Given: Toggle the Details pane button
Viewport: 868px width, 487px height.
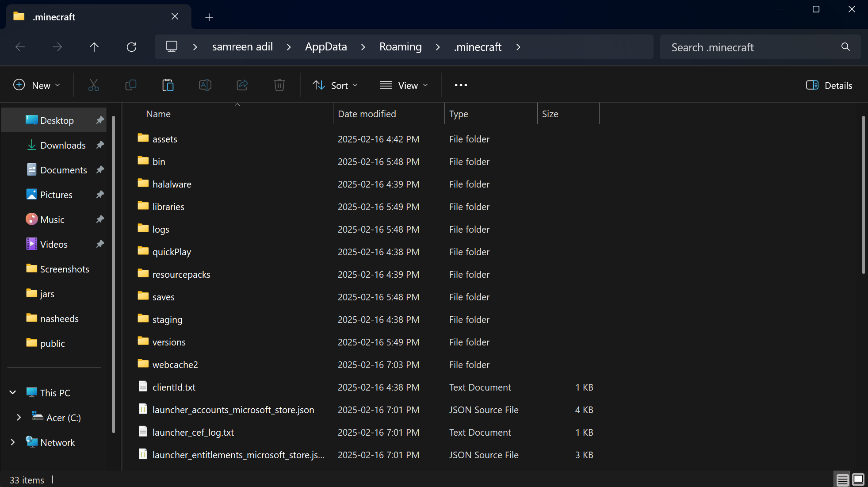Looking at the screenshot, I should (829, 85).
